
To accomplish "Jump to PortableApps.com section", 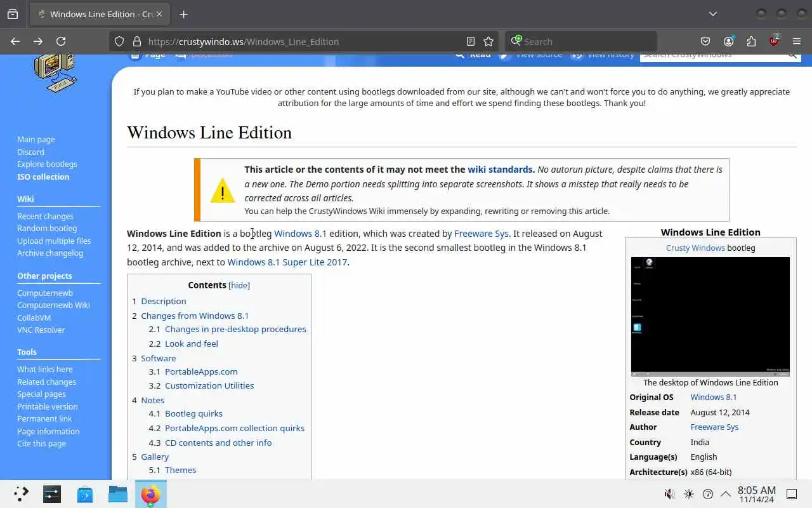I will point(193,372).
